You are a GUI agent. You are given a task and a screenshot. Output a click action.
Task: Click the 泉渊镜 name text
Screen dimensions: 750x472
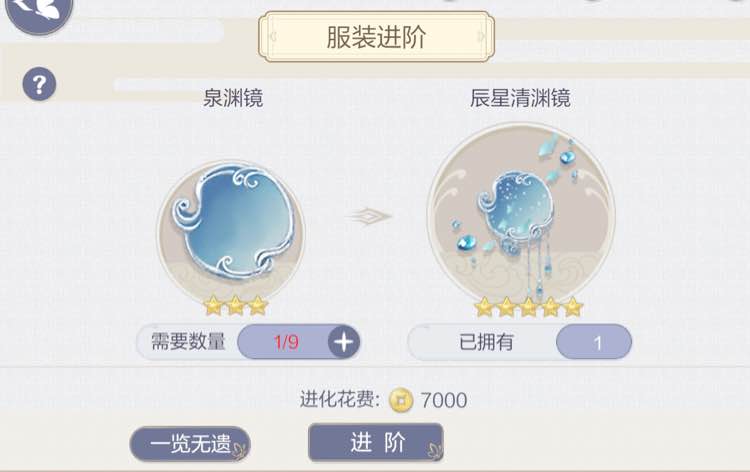233,99
